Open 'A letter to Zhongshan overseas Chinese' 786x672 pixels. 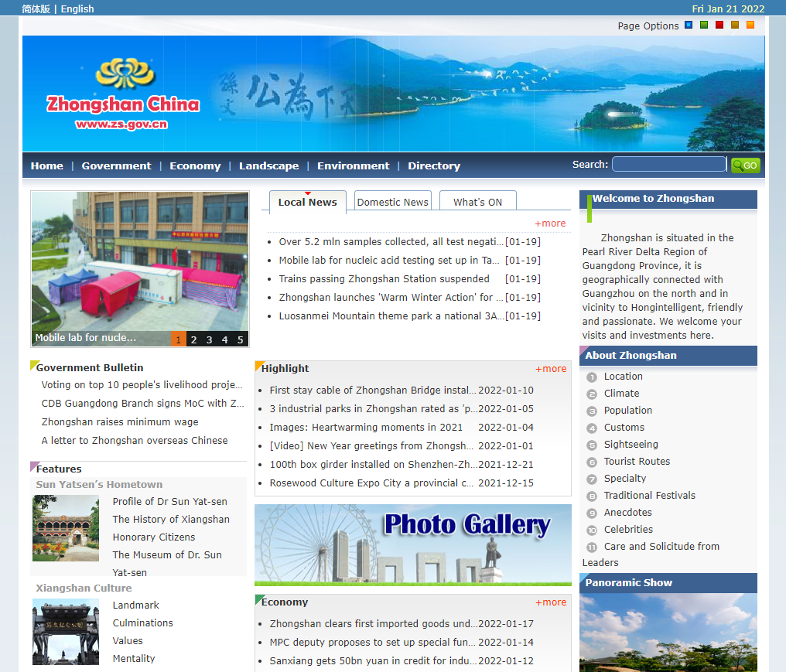click(135, 441)
